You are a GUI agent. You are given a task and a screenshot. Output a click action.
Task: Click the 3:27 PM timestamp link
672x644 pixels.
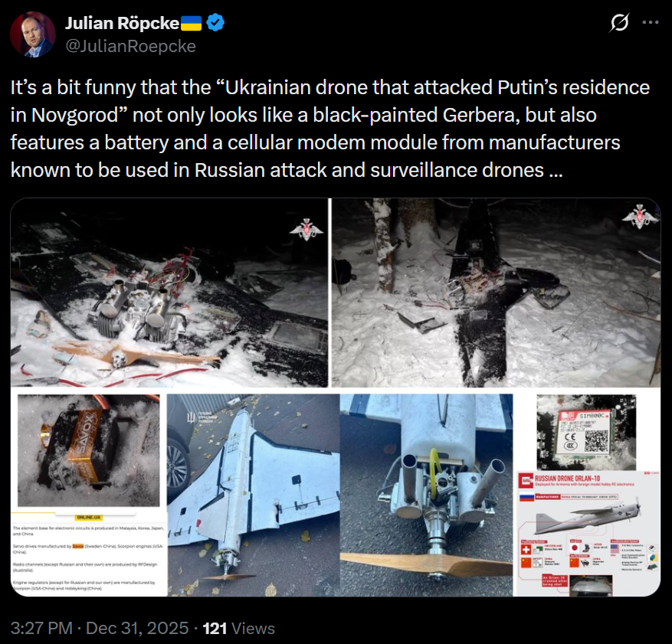click(x=41, y=628)
